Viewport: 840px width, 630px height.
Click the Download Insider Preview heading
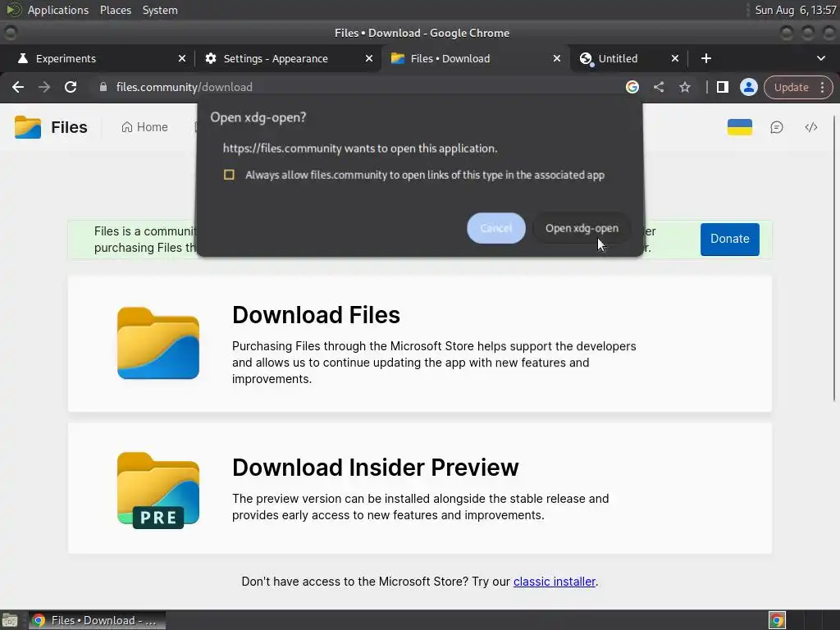click(375, 467)
